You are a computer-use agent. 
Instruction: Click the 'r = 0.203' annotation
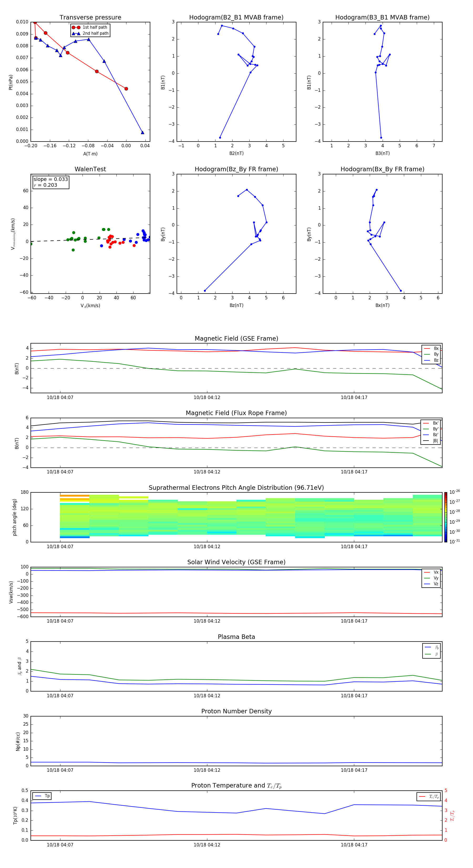click(x=45, y=185)
